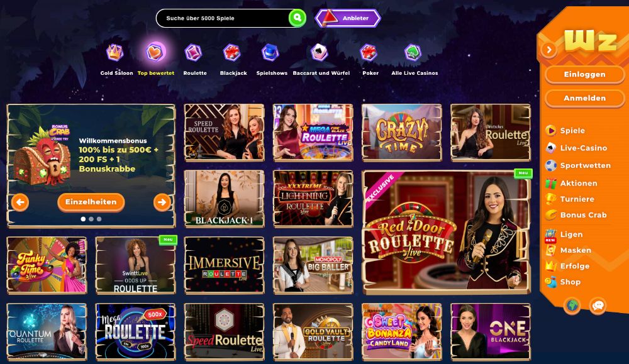Go to the previous banner slide arrow

(x=20, y=202)
